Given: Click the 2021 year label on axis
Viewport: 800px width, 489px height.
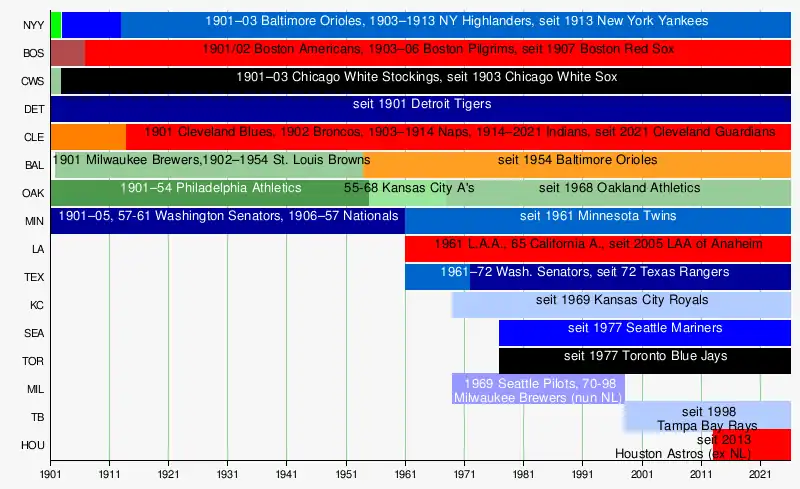Looking at the screenshot, I should pyautogui.click(x=760, y=475).
